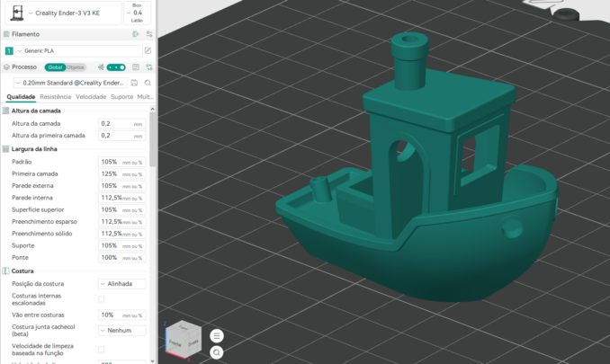
Task: Open Costura junta cachecol Nenhum dropdown
Action: click(x=121, y=330)
